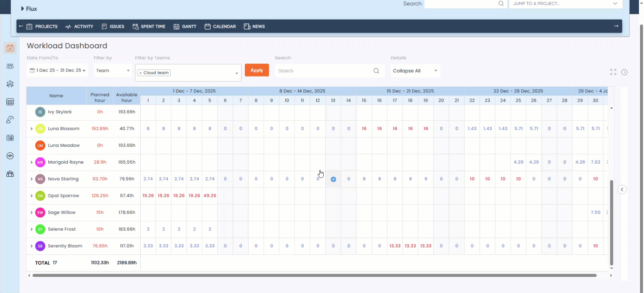Click Ivy Skylark's avatar
The width and height of the screenshot is (644, 293).
pos(40,112)
